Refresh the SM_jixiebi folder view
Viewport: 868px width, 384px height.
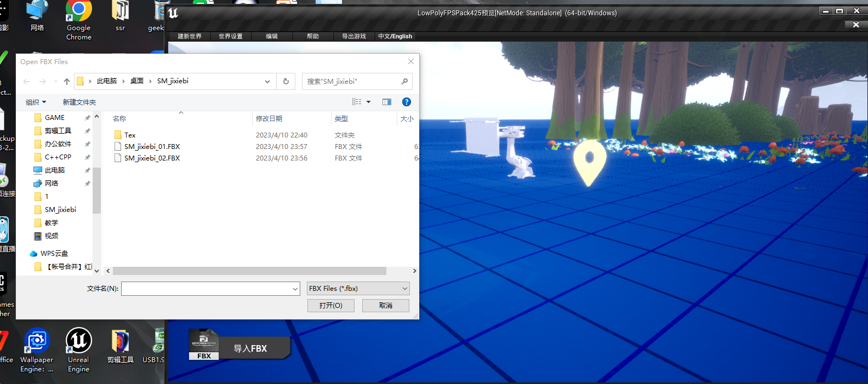click(x=286, y=82)
